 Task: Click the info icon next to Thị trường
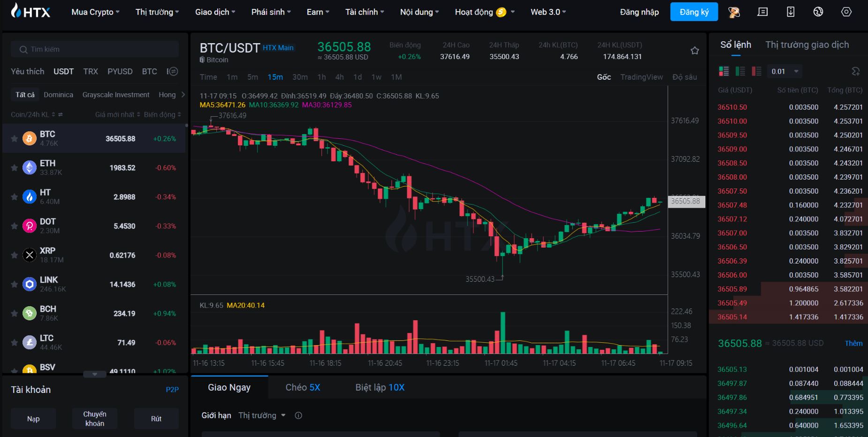(298, 415)
